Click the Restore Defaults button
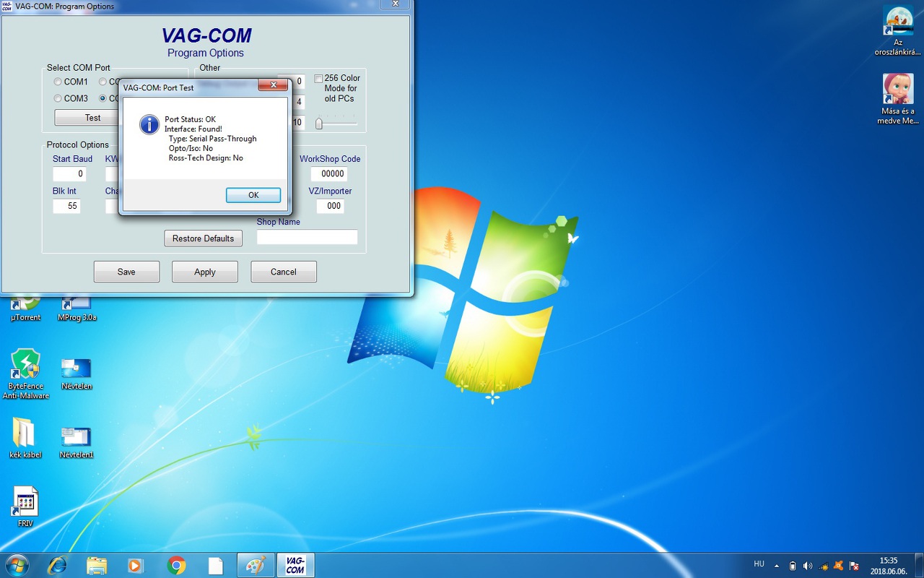Viewport: 924px width, 578px height. pyautogui.click(x=204, y=238)
